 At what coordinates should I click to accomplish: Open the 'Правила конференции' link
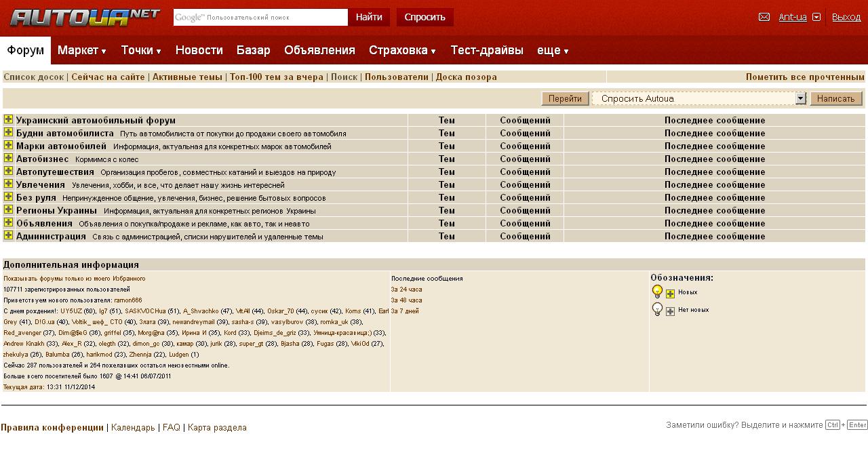pos(52,427)
